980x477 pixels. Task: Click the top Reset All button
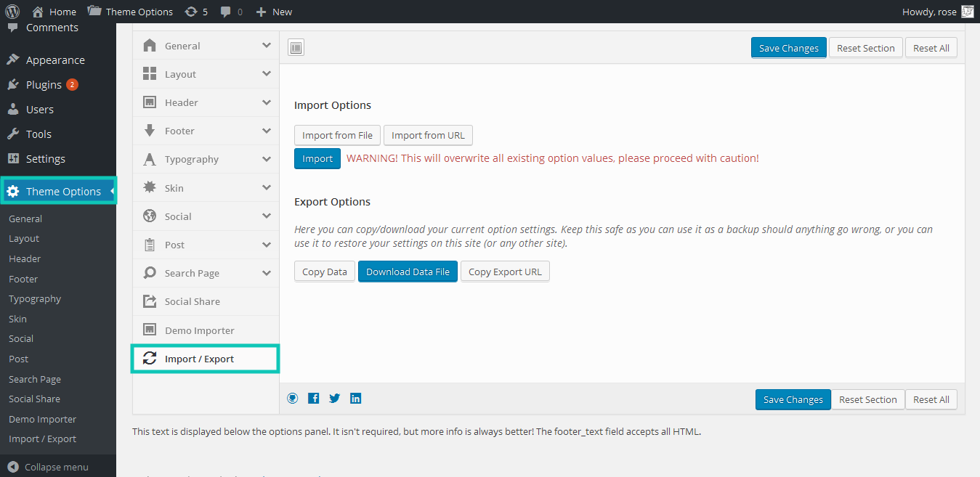(x=931, y=48)
